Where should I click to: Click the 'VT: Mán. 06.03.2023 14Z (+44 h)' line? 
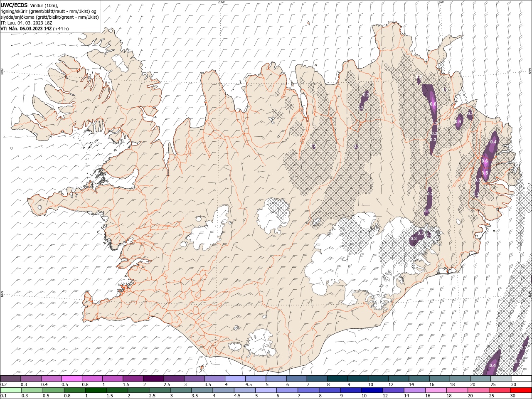coord(34,29)
